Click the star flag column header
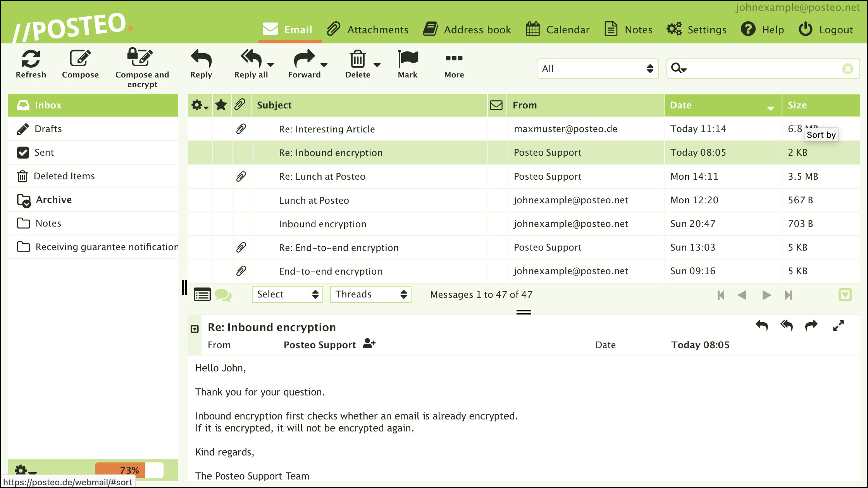The height and width of the screenshot is (488, 868). pos(221,105)
